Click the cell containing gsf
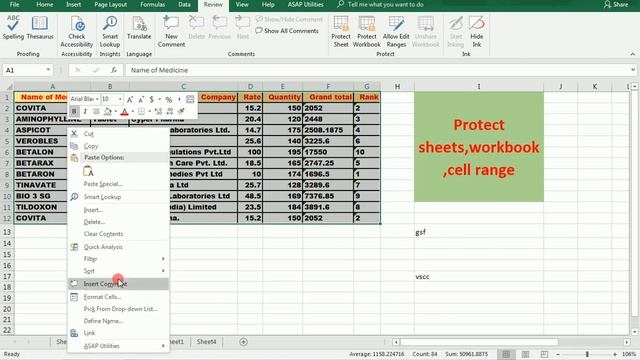Viewport: 640px width, 360px height. pos(479,232)
